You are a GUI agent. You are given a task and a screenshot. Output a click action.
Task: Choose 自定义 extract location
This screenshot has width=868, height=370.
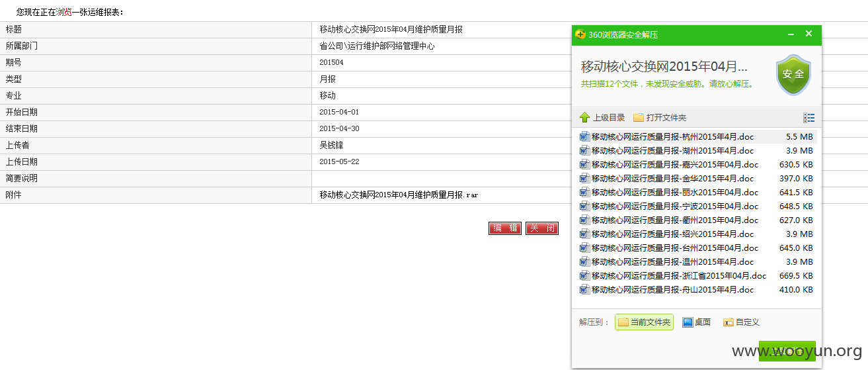pos(741,322)
